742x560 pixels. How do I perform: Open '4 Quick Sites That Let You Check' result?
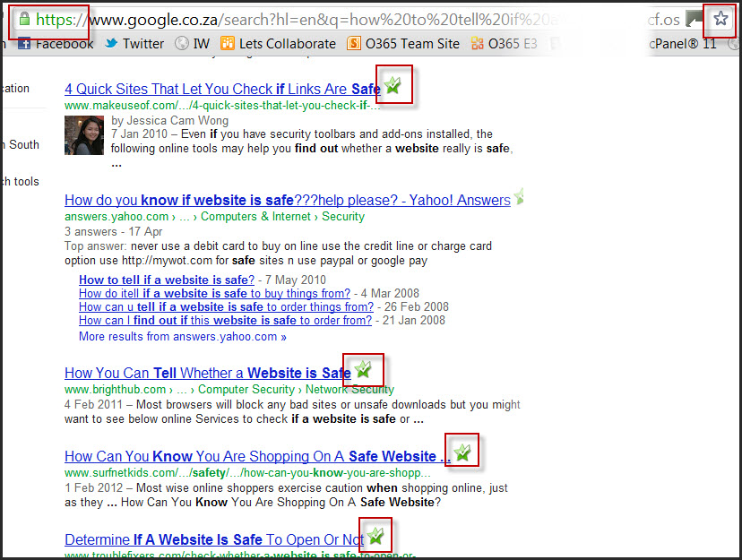point(222,89)
